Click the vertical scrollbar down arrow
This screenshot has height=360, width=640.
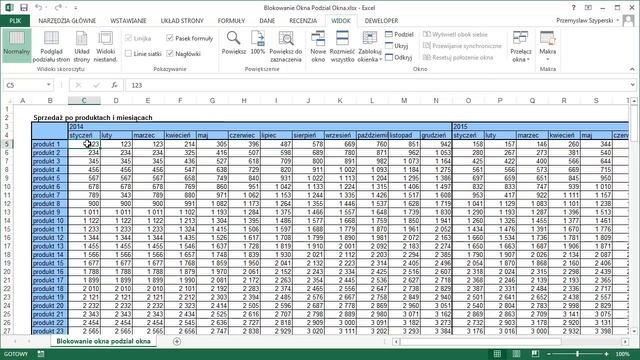click(634, 331)
